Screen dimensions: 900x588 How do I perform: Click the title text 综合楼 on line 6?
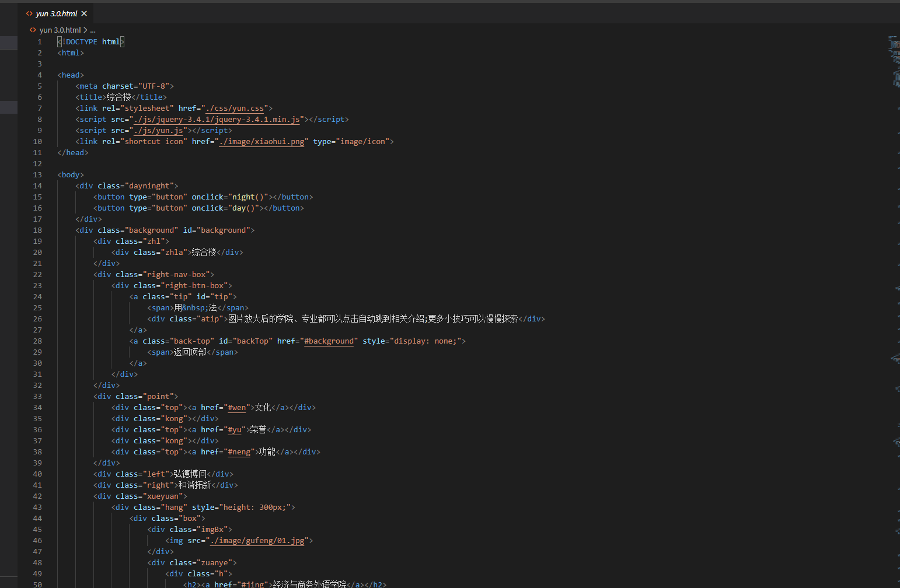pos(118,97)
